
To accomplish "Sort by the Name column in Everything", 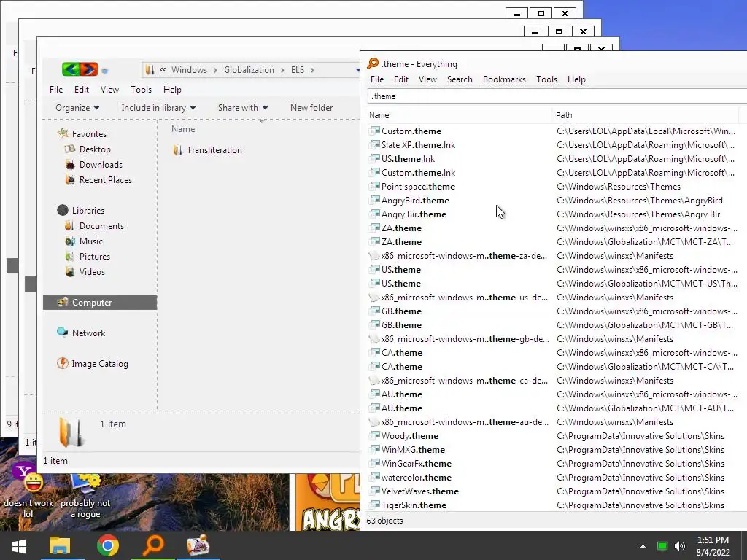I will tap(460, 115).
